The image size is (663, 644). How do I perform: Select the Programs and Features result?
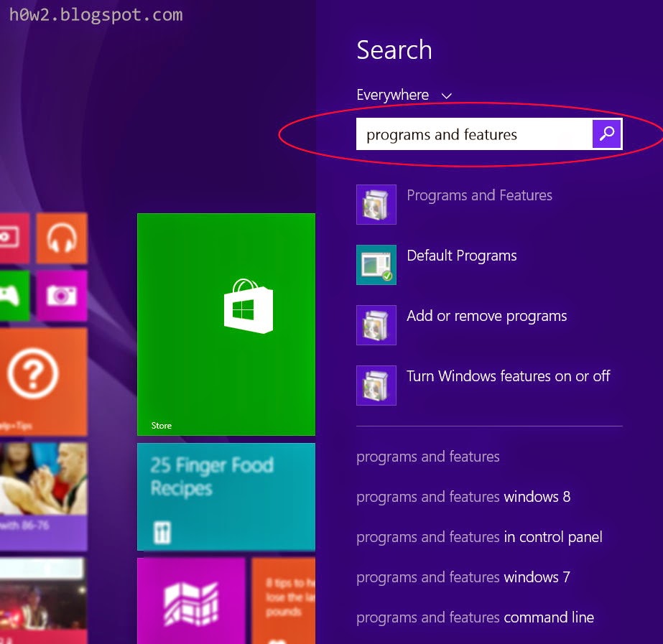480,195
